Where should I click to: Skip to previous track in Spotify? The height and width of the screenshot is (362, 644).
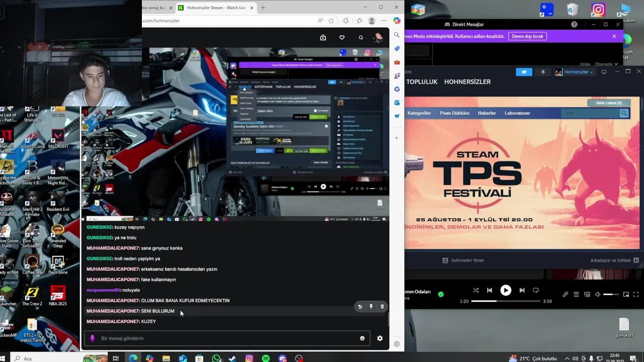(x=490, y=290)
